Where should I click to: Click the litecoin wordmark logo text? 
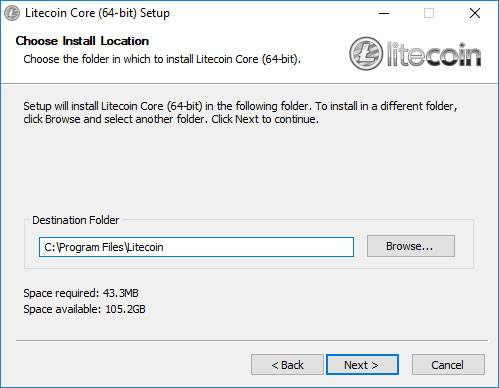pyautogui.click(x=434, y=54)
